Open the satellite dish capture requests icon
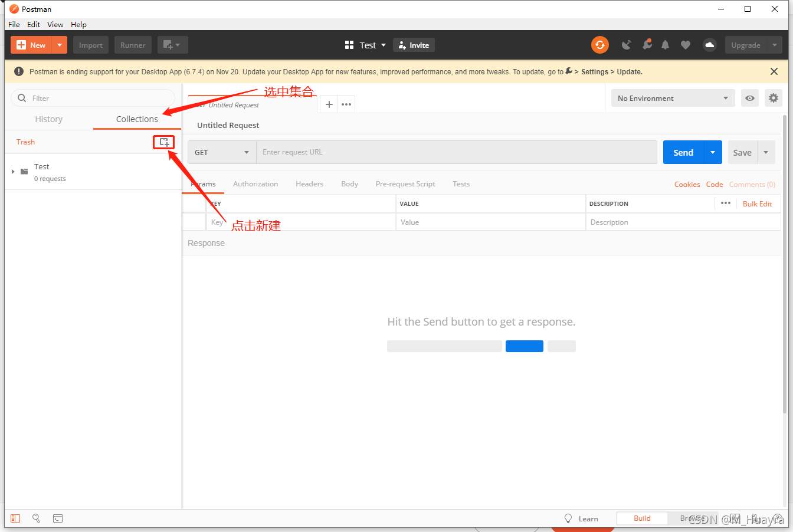The width and height of the screenshot is (793, 532). pyautogui.click(x=627, y=45)
